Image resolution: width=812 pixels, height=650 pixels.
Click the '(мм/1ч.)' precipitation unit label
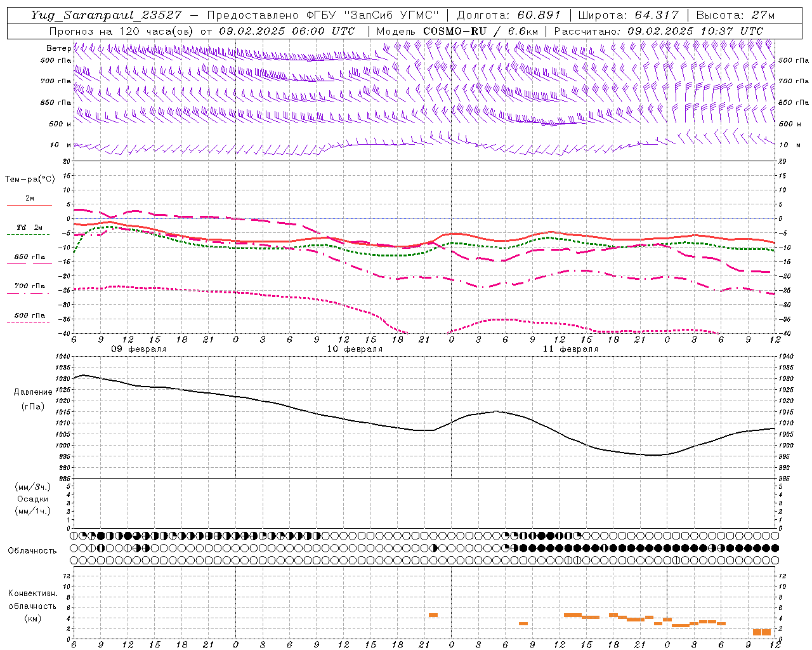pyautogui.click(x=33, y=511)
